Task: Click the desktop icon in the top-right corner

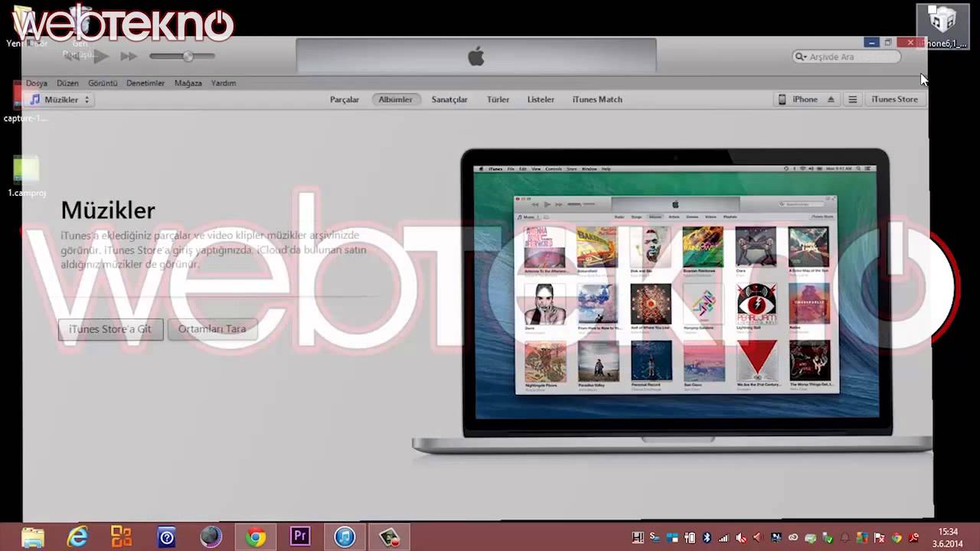Action: 942,26
